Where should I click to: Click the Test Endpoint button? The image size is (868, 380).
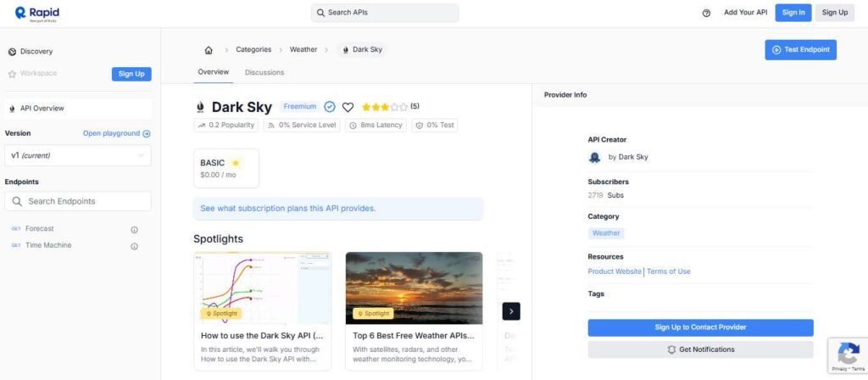tap(800, 50)
